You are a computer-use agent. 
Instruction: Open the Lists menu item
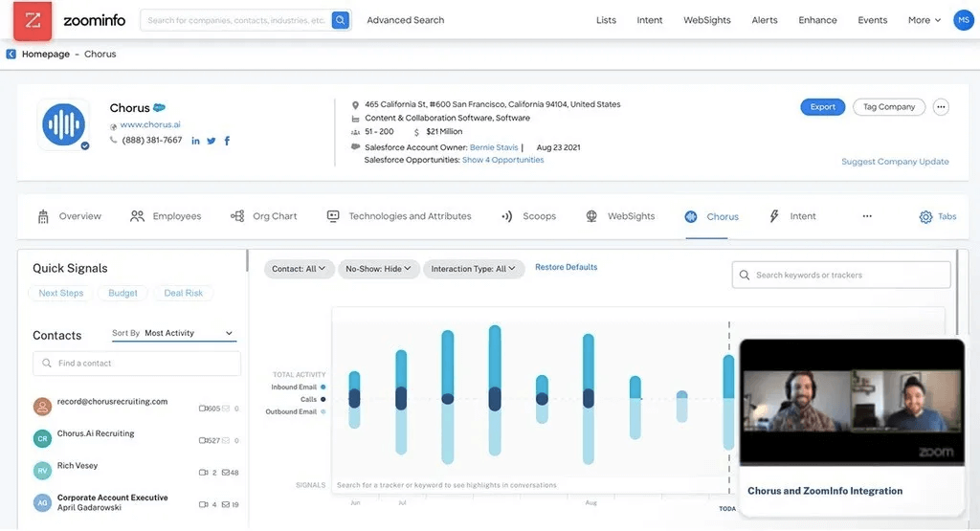[606, 20]
